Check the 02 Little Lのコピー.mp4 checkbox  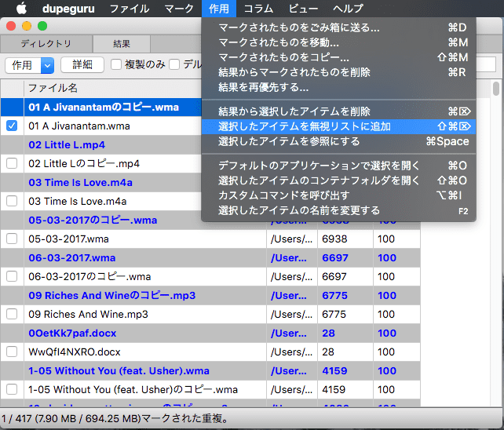[x=12, y=163]
